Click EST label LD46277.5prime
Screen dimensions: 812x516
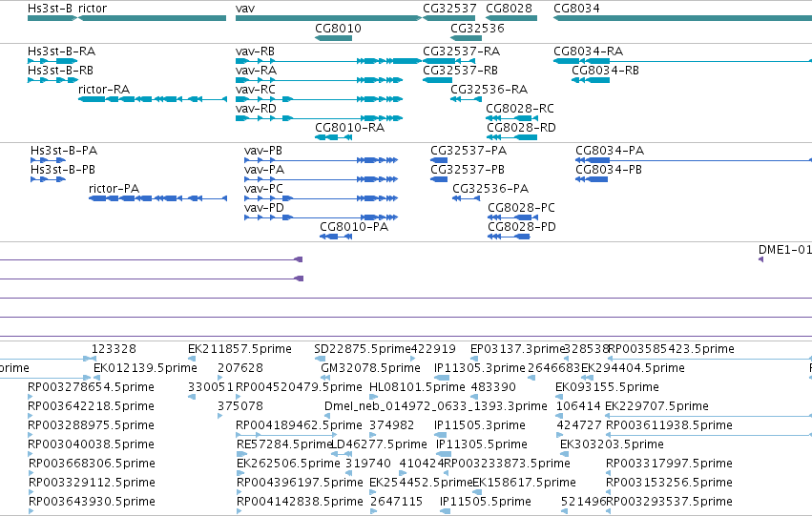(x=379, y=444)
